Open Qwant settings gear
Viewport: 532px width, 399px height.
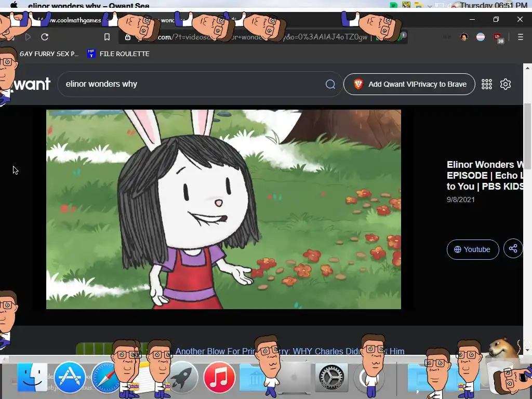click(505, 84)
